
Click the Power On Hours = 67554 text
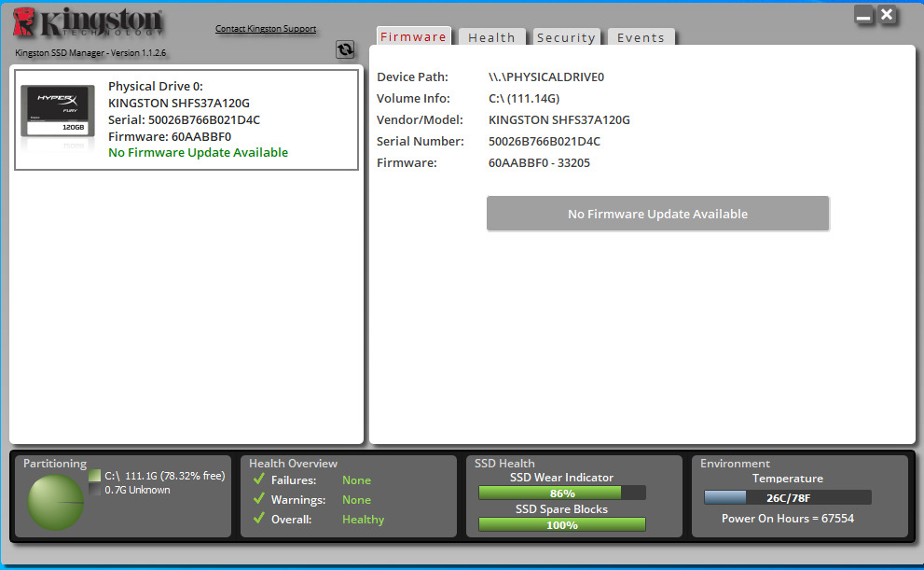788,518
